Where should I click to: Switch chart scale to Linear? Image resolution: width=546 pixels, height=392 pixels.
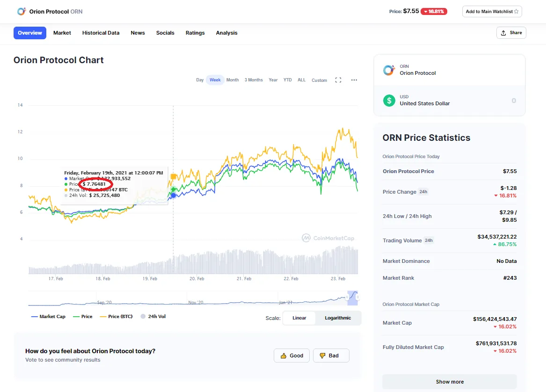299,318
